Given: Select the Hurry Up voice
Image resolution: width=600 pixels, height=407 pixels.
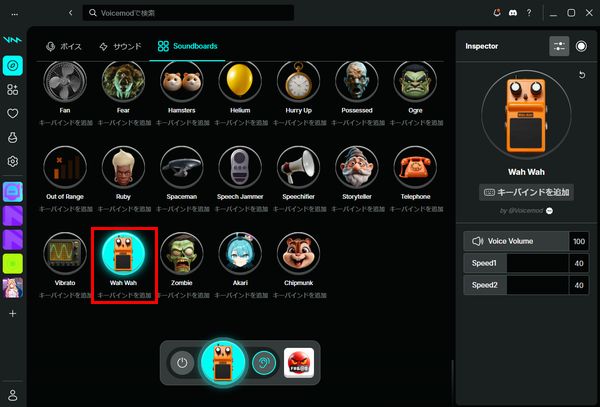Looking at the screenshot, I should 298,81.
